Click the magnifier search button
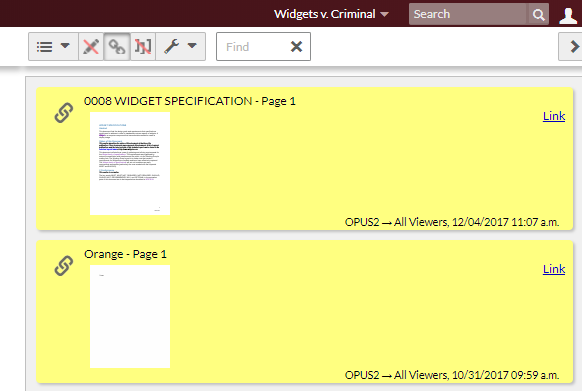Screen dimensions: 582x391 click(x=538, y=14)
